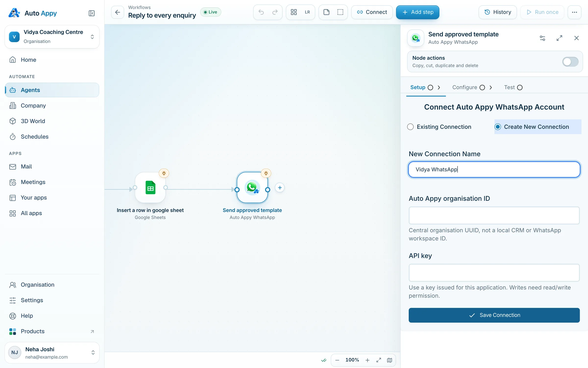Zoom in the canvas
588x368 pixels.
pyautogui.click(x=367, y=360)
